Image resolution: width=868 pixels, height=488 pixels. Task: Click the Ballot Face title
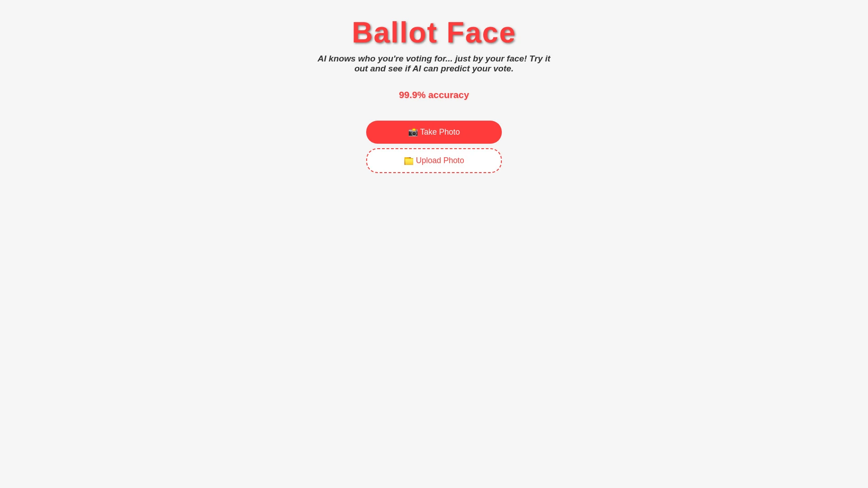click(434, 32)
